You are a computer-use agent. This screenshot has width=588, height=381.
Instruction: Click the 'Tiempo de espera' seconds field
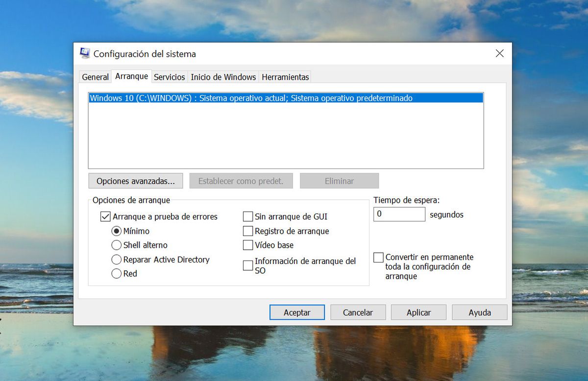point(399,214)
